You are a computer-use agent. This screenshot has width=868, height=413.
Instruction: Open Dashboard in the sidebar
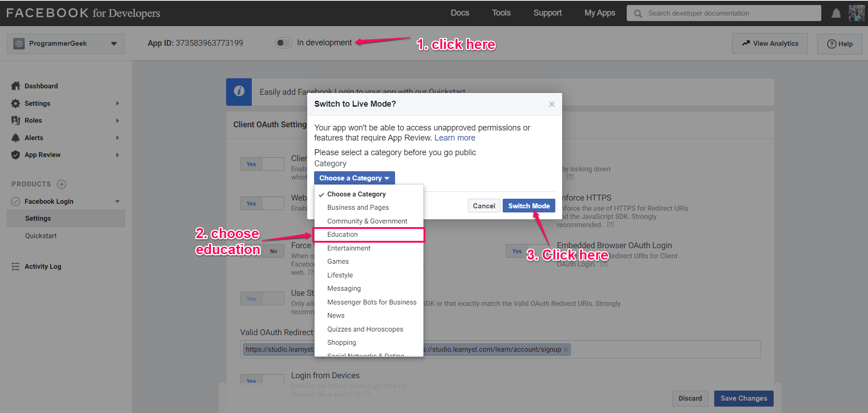pos(41,86)
